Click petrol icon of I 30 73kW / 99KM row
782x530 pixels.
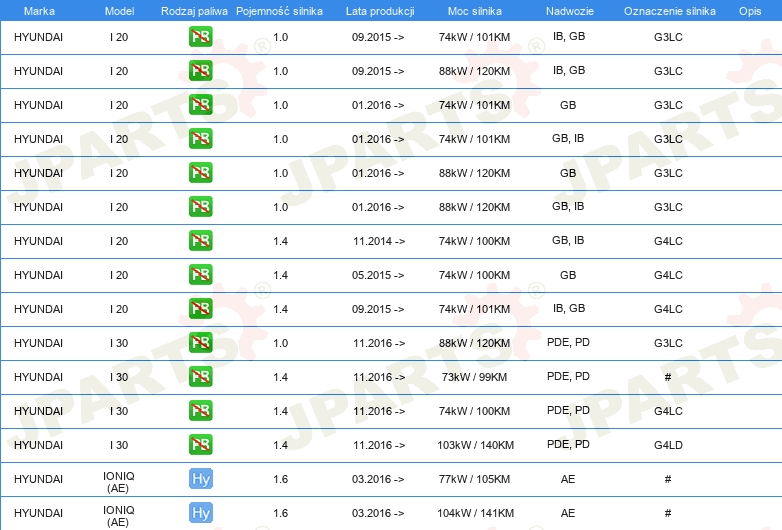point(200,376)
